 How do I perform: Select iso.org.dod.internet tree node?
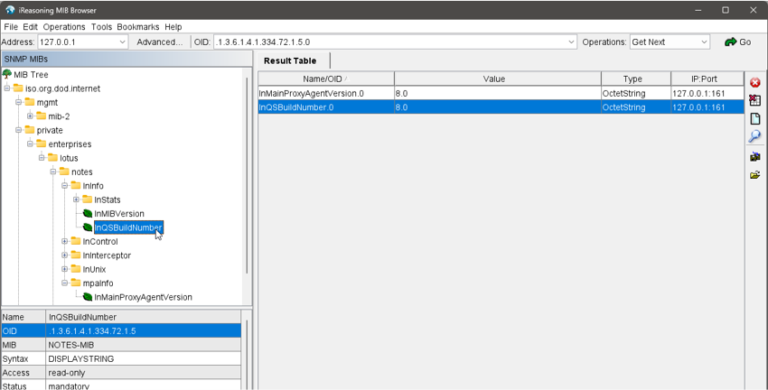point(63,88)
